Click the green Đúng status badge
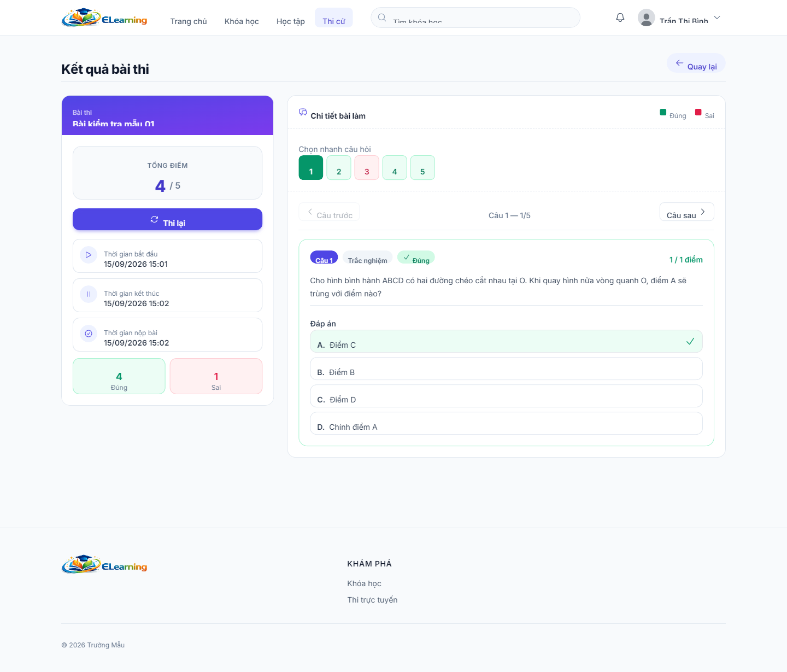Viewport: 787px width, 672px height. (x=416, y=258)
